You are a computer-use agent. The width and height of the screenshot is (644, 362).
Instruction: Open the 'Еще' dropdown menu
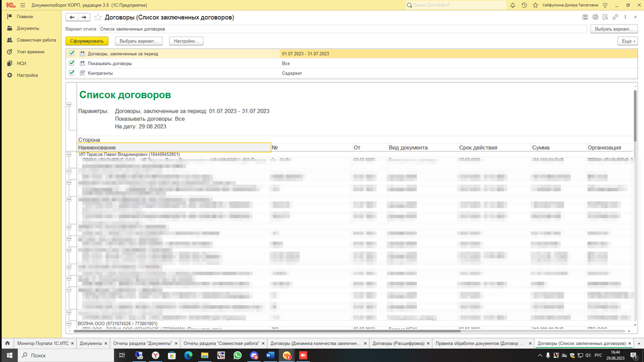pyautogui.click(x=627, y=41)
